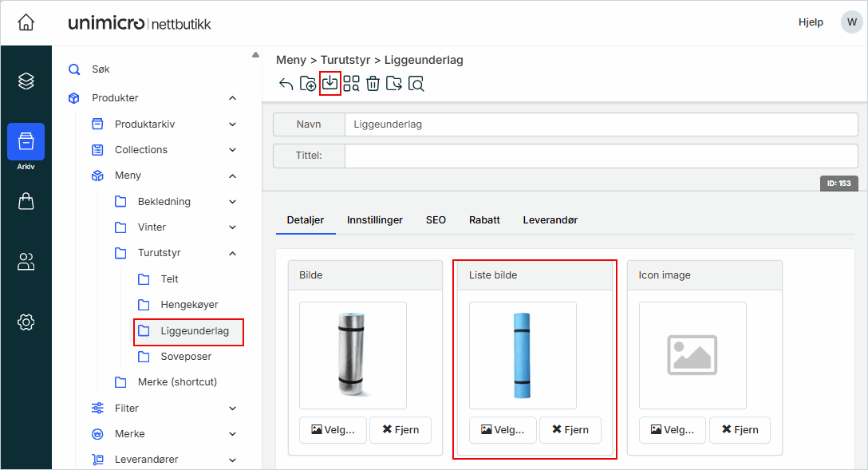This screenshot has width=868, height=470.
Task: Click the add new folder icon
Action: 308,84
